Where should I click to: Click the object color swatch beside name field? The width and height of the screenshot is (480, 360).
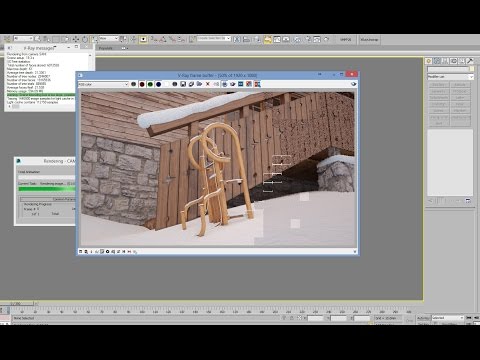click(x=472, y=69)
